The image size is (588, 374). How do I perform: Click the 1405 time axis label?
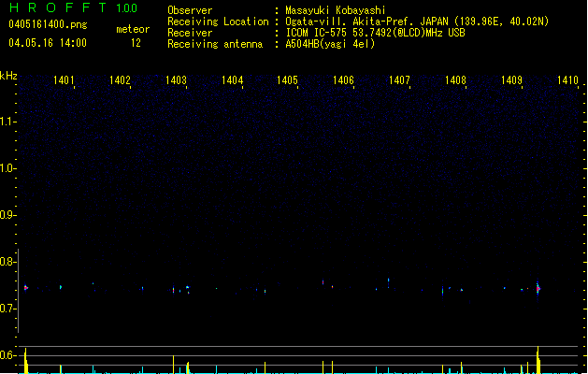[287, 80]
